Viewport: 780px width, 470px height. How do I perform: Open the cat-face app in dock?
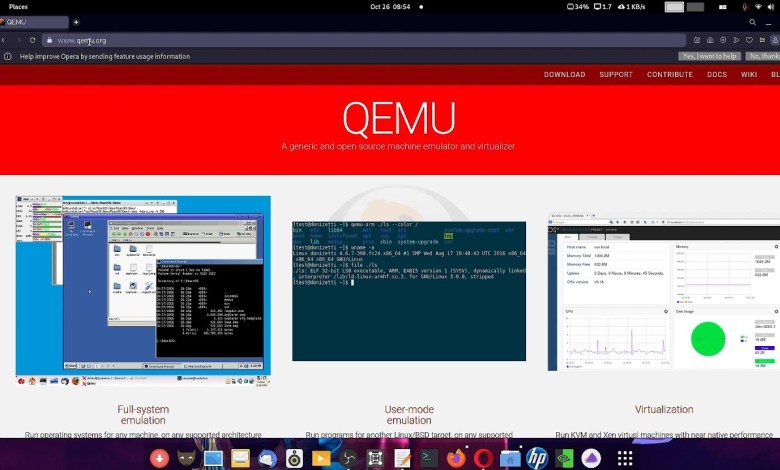click(187, 458)
